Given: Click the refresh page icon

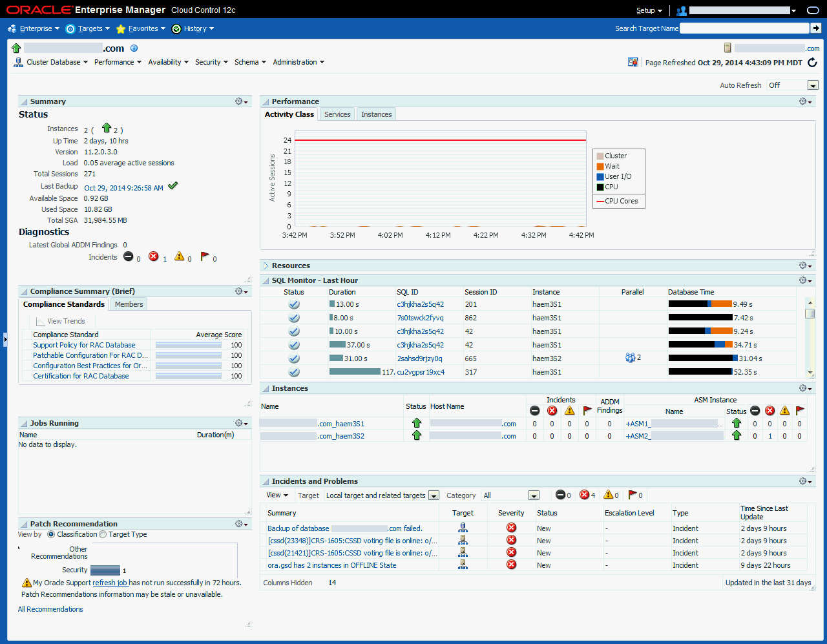Looking at the screenshot, I should coord(812,63).
